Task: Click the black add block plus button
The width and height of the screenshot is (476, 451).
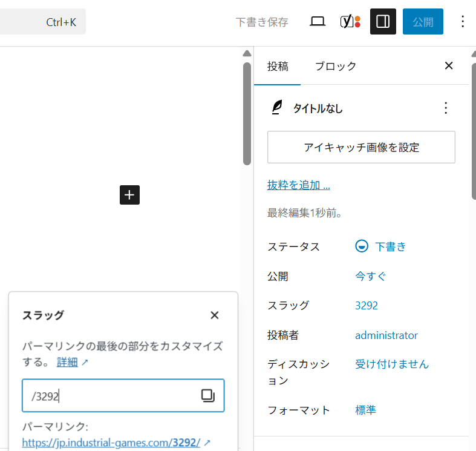Action: 129,195
